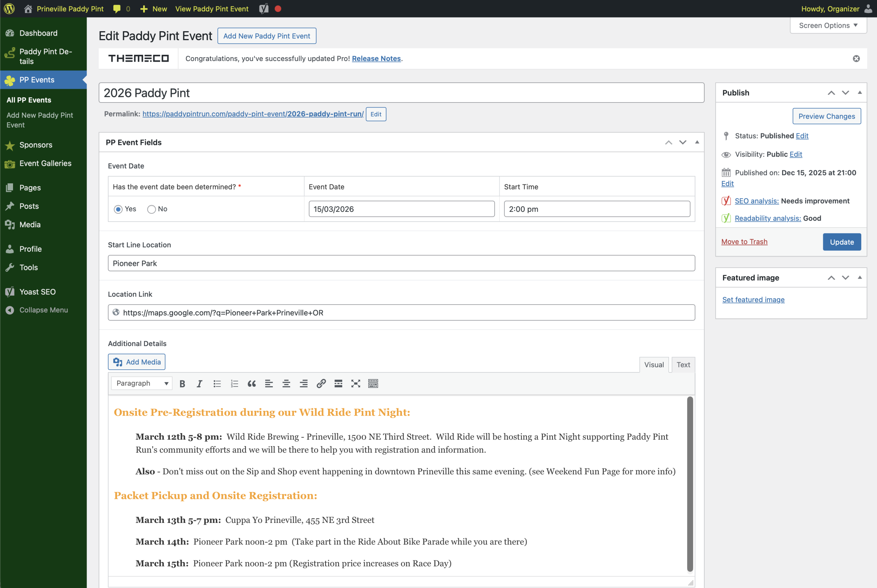The width and height of the screenshot is (877, 588).
Task: Toggle PP Event Fields panel collapse
Action: (697, 143)
